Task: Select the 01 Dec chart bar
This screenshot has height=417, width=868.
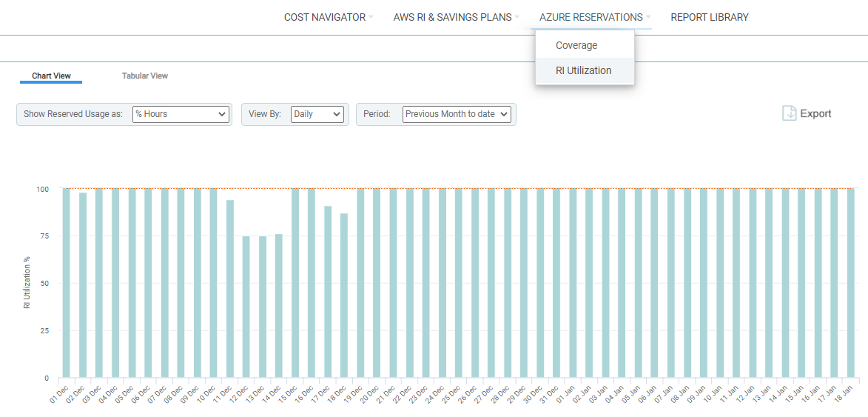Action: click(67, 283)
